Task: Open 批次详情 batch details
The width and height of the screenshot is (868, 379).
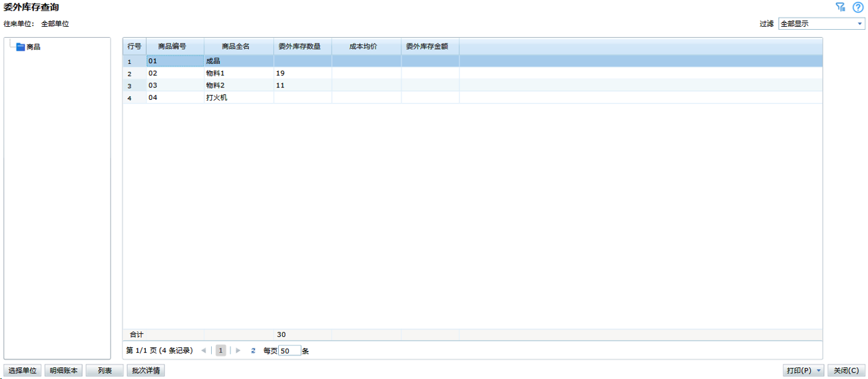Action: coord(146,371)
